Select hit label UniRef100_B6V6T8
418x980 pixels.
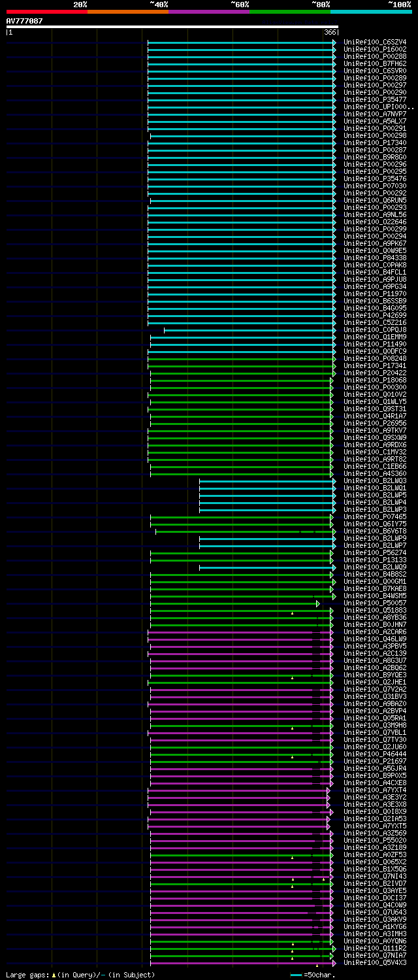[x=375, y=531]
